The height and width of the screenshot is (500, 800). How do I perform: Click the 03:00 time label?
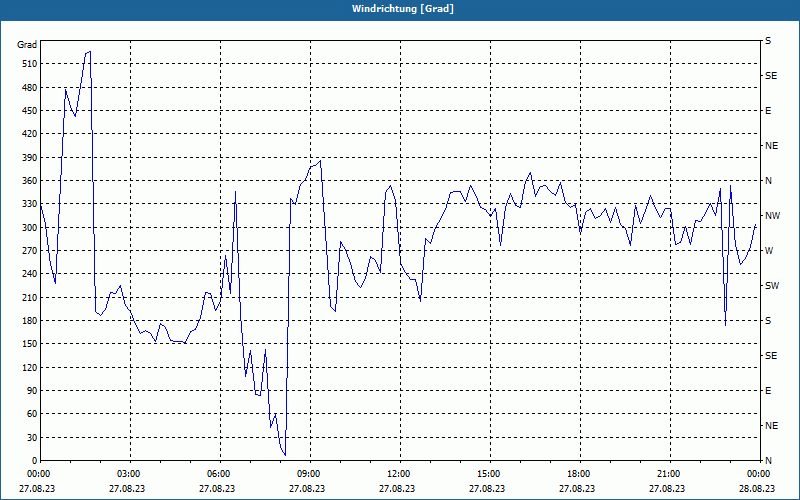(130, 473)
